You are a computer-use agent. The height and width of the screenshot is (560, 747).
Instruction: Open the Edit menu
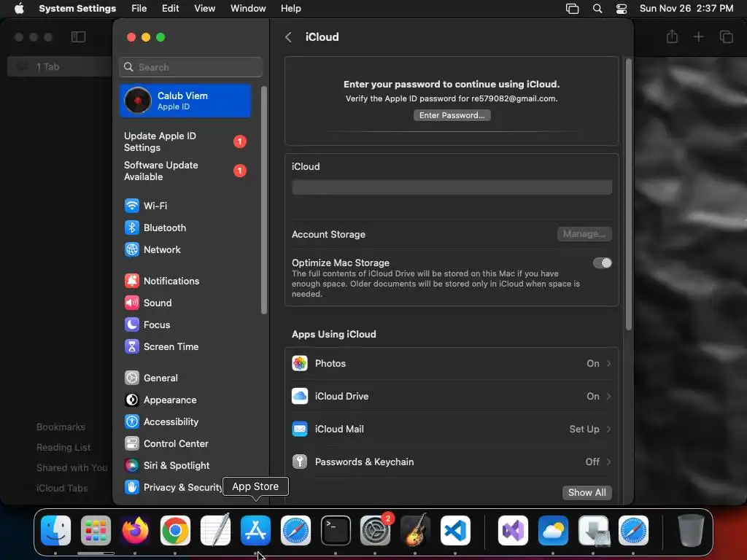[x=170, y=9]
